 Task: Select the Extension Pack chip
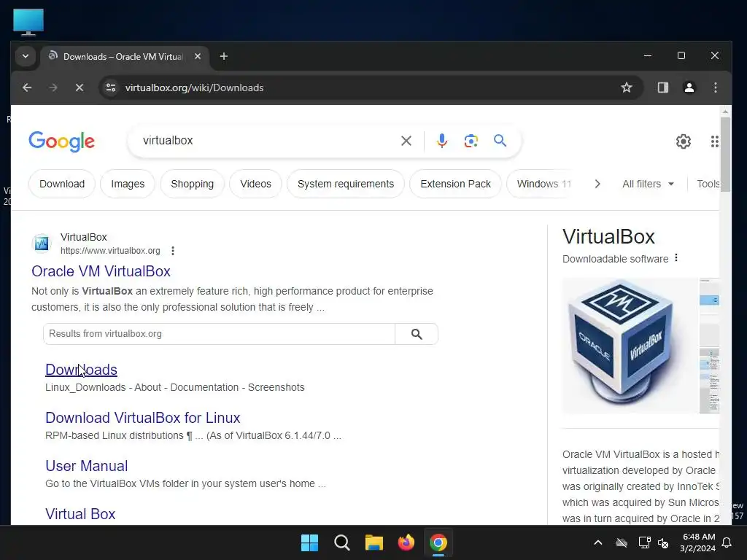[x=455, y=184]
